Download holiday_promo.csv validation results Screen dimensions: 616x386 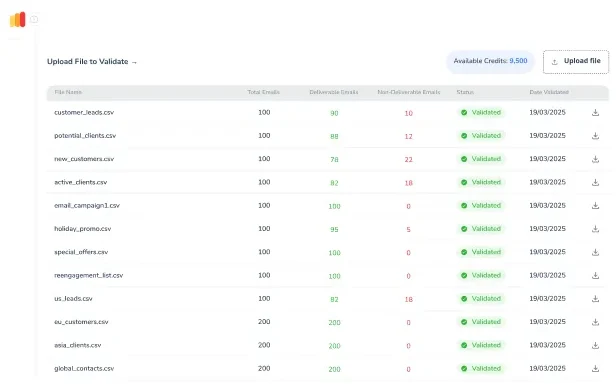(595, 229)
